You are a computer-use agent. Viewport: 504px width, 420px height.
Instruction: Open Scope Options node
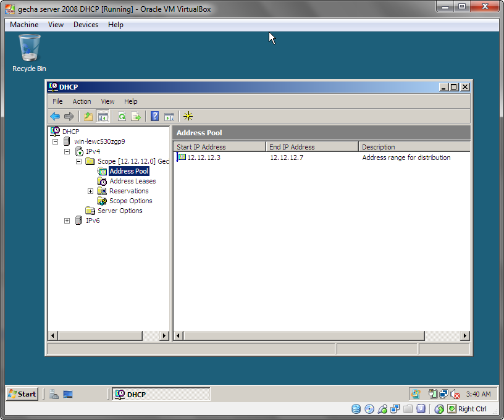(x=130, y=201)
